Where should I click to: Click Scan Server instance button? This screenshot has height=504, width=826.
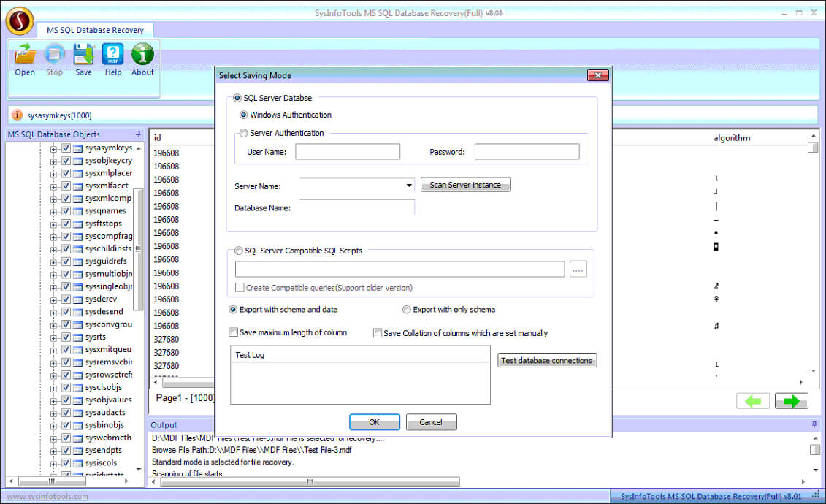pyautogui.click(x=465, y=184)
